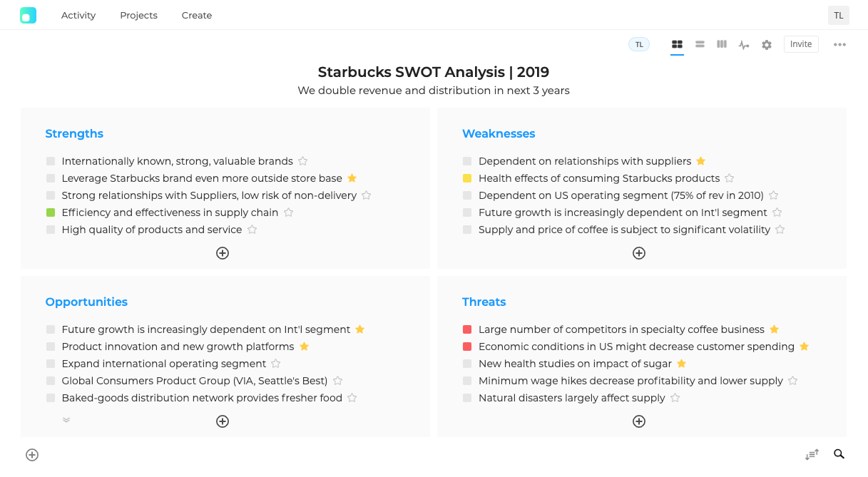Click the TL user avatar
This screenshot has height=477, width=868.
[x=838, y=15]
